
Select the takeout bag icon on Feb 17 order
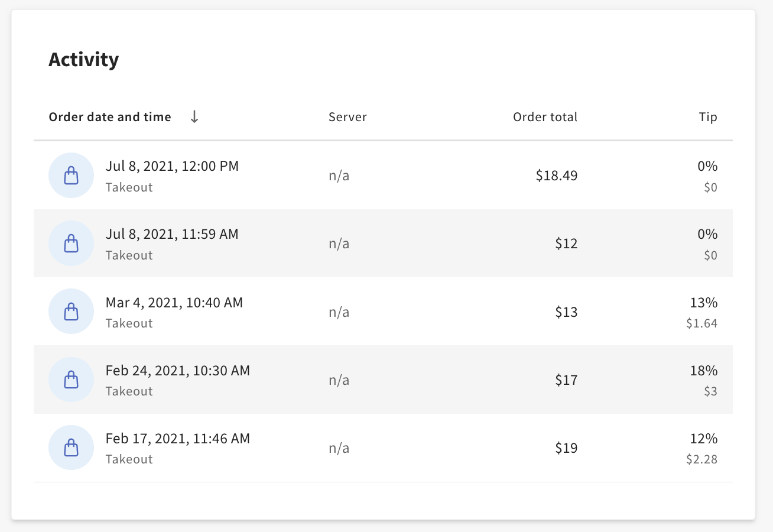pos(71,447)
